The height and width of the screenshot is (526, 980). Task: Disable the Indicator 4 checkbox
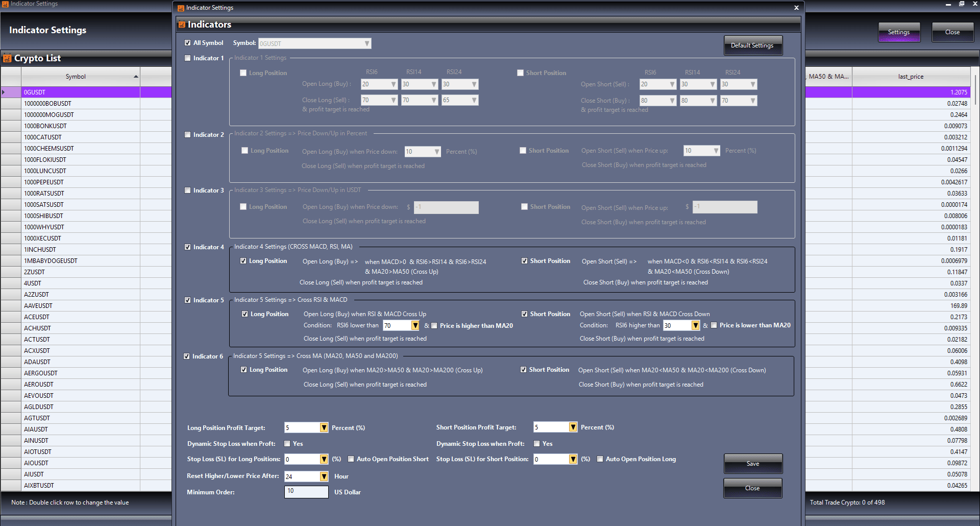[x=188, y=247]
